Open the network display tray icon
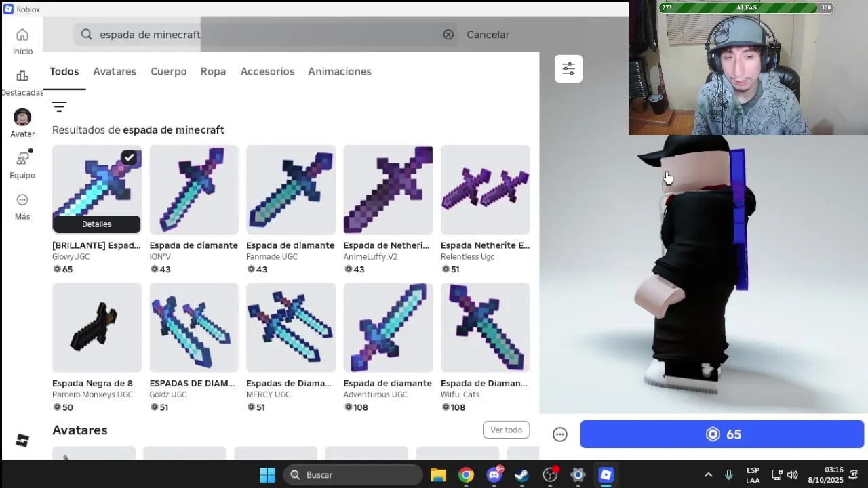The image size is (868, 488). point(776,475)
